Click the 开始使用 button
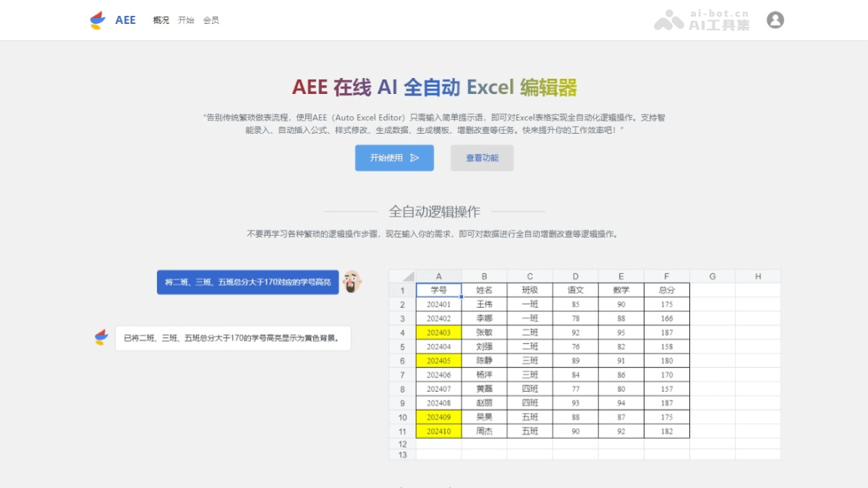868x488 pixels. tap(394, 158)
